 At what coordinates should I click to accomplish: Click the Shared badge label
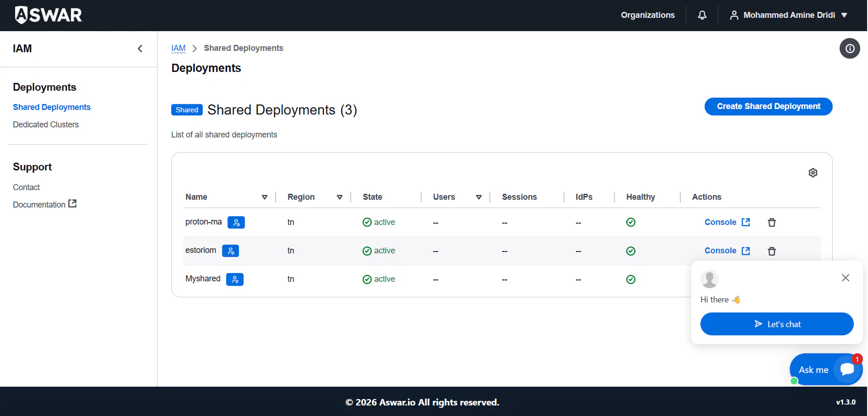pos(187,110)
